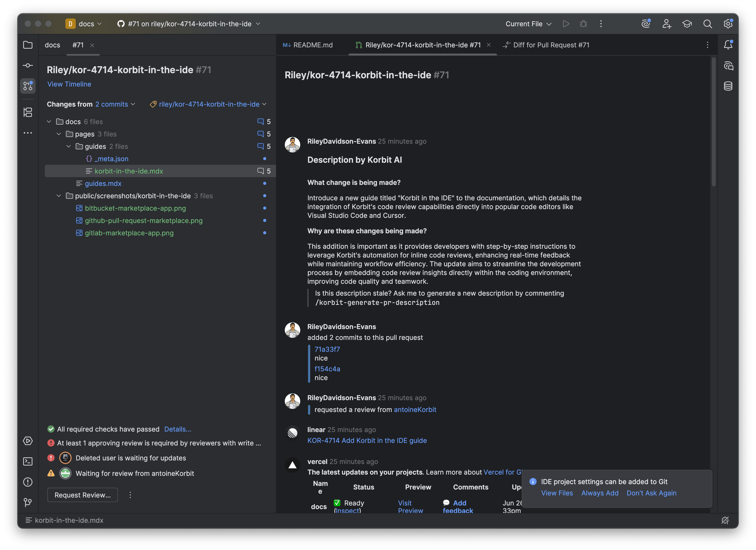Screen dimensions: 756x550
Task: Open the Current File run configuration dropdown
Action: 529,24
